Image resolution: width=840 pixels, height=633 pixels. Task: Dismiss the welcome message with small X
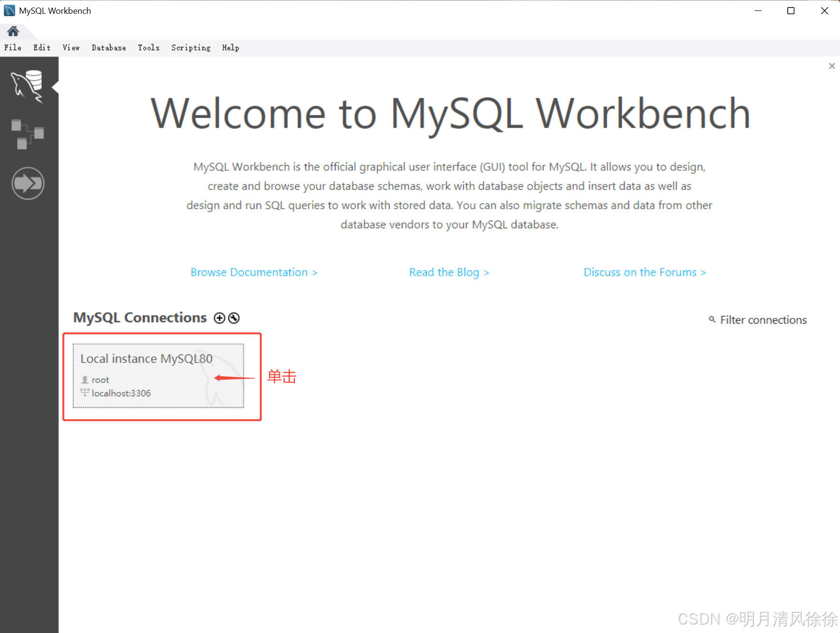click(831, 66)
